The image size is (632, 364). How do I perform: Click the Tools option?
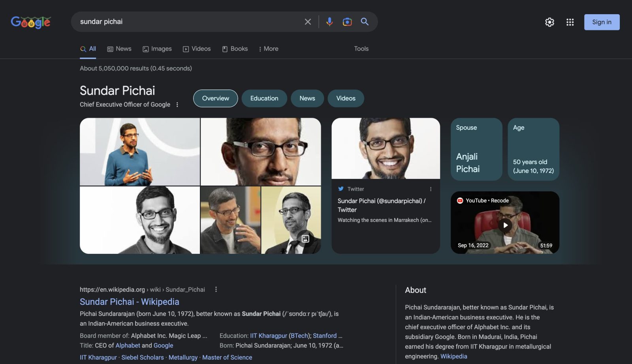coord(361,49)
